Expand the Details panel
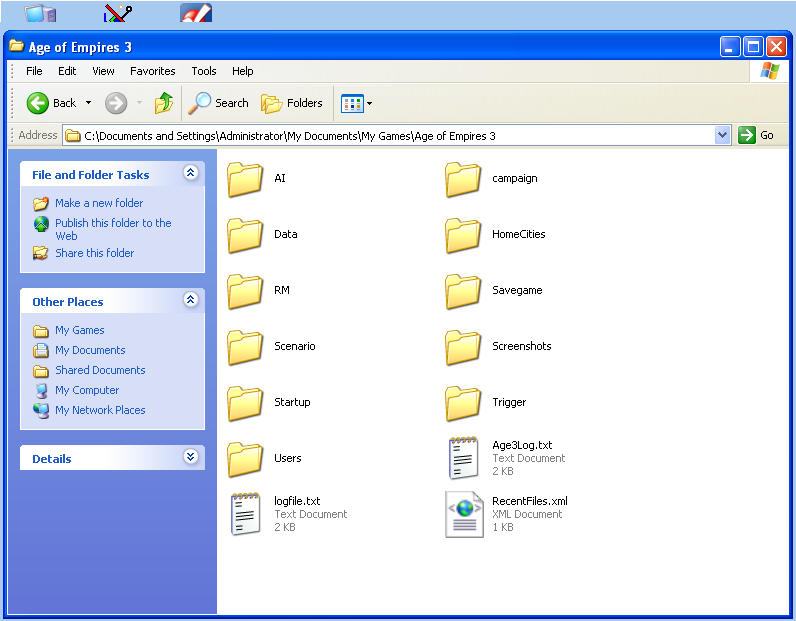Image resolution: width=796 pixels, height=621 pixels. point(190,456)
